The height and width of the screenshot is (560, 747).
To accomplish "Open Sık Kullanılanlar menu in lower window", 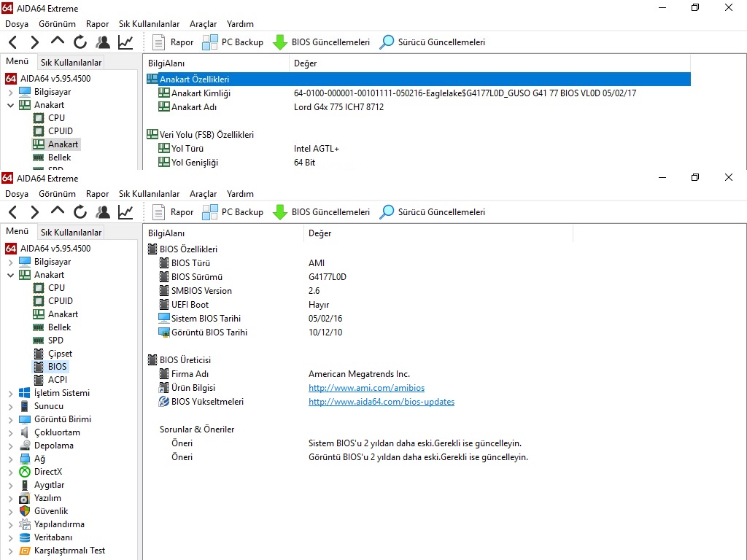I will (149, 194).
